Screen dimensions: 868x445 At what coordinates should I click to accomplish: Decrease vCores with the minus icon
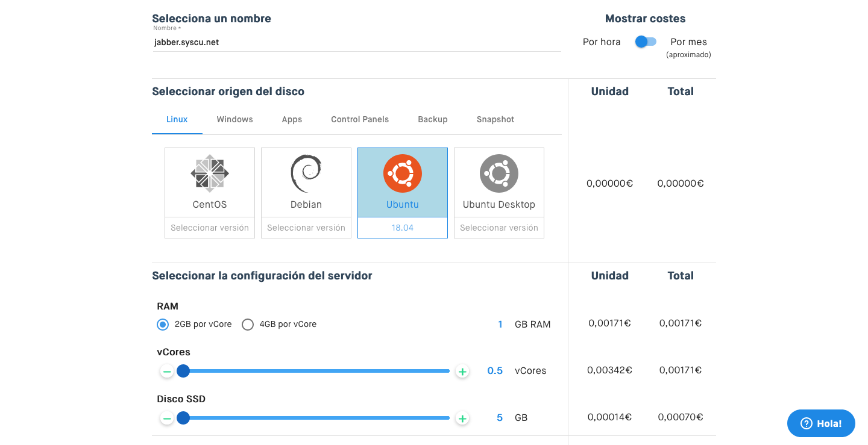click(167, 372)
